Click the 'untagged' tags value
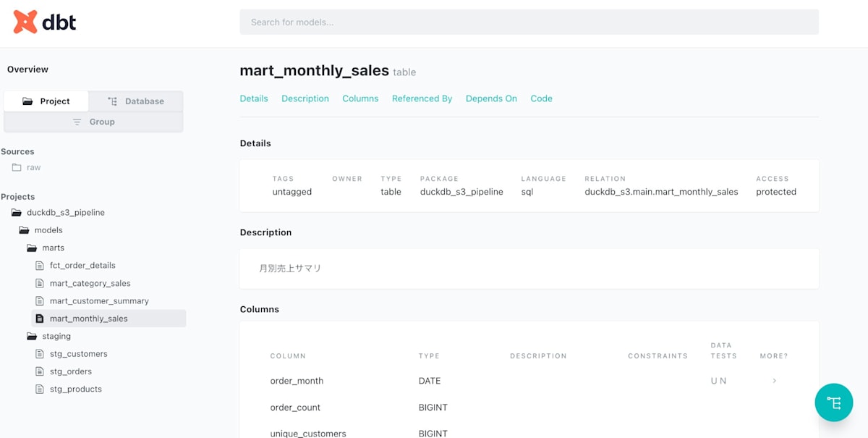Image resolution: width=868 pixels, height=438 pixels. click(292, 192)
